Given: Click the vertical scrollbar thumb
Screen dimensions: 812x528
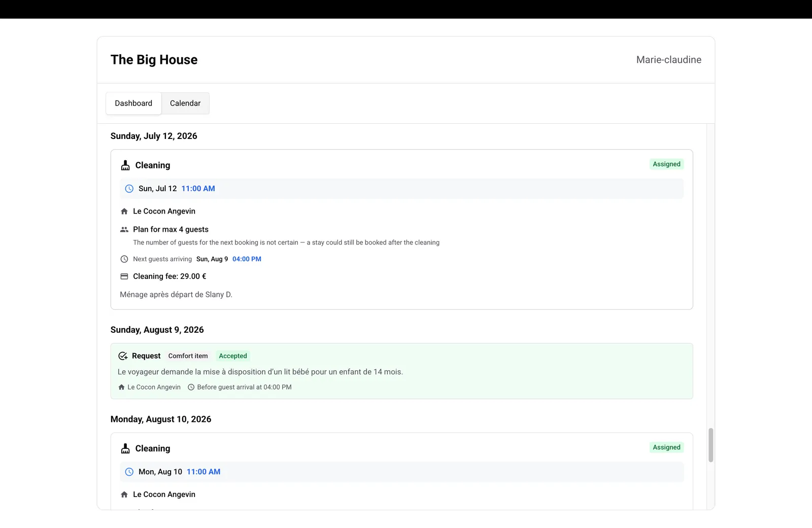Looking at the screenshot, I should [x=711, y=445].
